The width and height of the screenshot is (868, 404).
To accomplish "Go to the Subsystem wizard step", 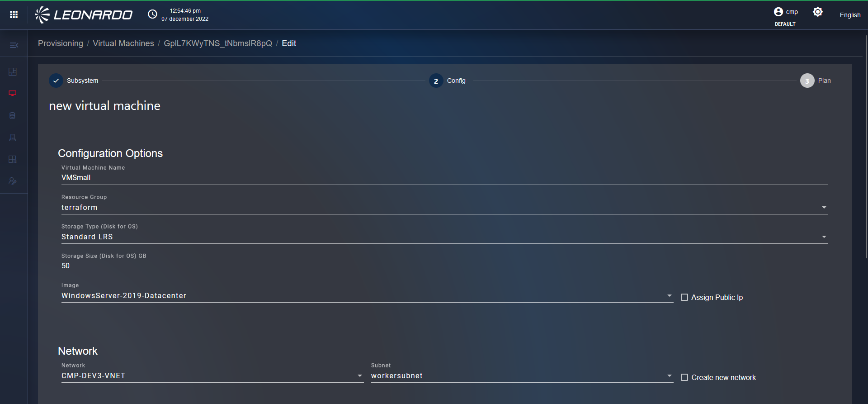I will (x=56, y=81).
